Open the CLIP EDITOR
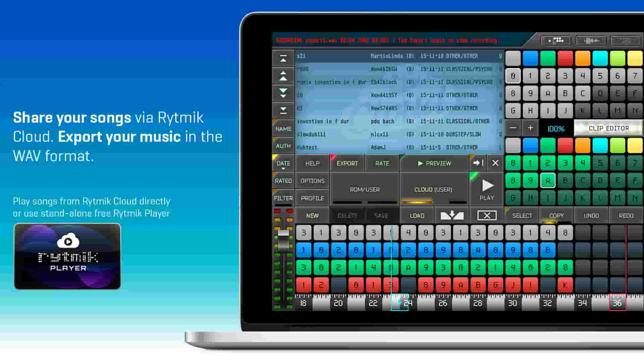 (x=609, y=128)
